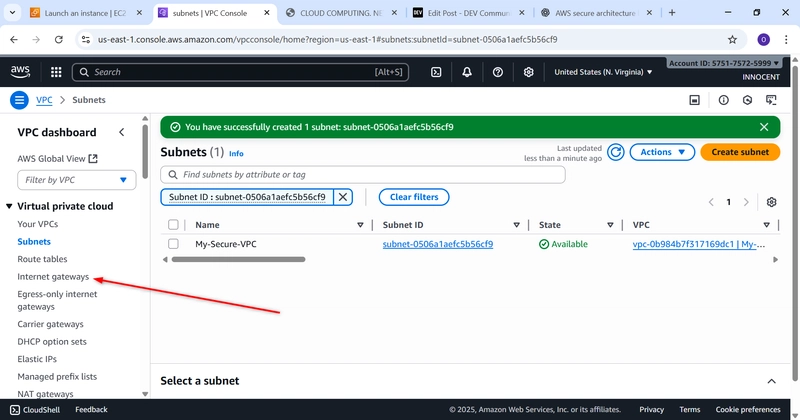The image size is (800, 420).
Task: Click the Find subnets filter field
Action: 363,175
